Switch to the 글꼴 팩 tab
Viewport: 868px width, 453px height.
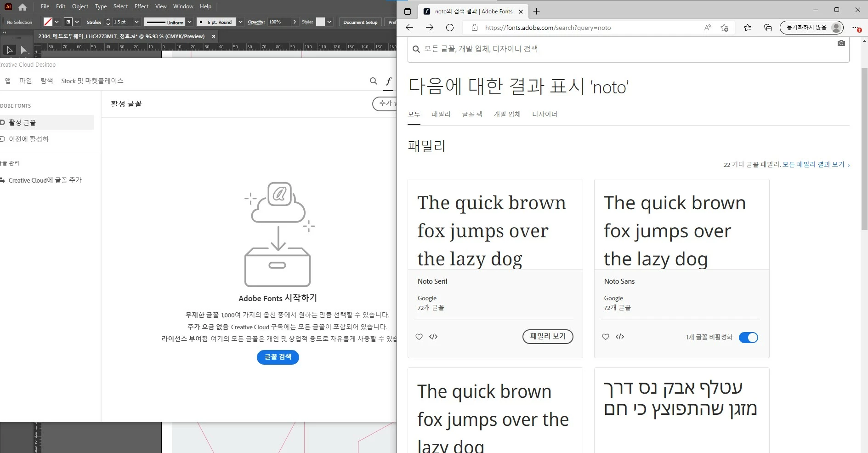[x=472, y=115]
